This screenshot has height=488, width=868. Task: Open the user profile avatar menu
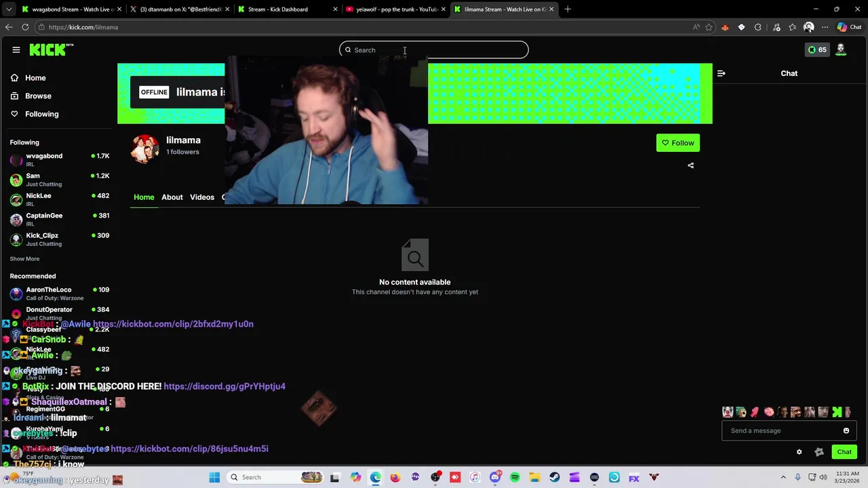coord(841,49)
